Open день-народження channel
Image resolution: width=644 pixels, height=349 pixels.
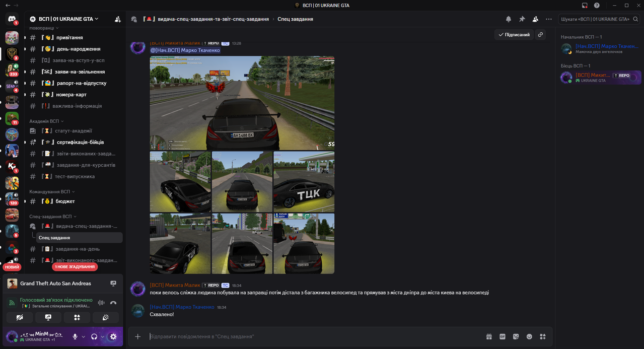[x=74, y=49]
